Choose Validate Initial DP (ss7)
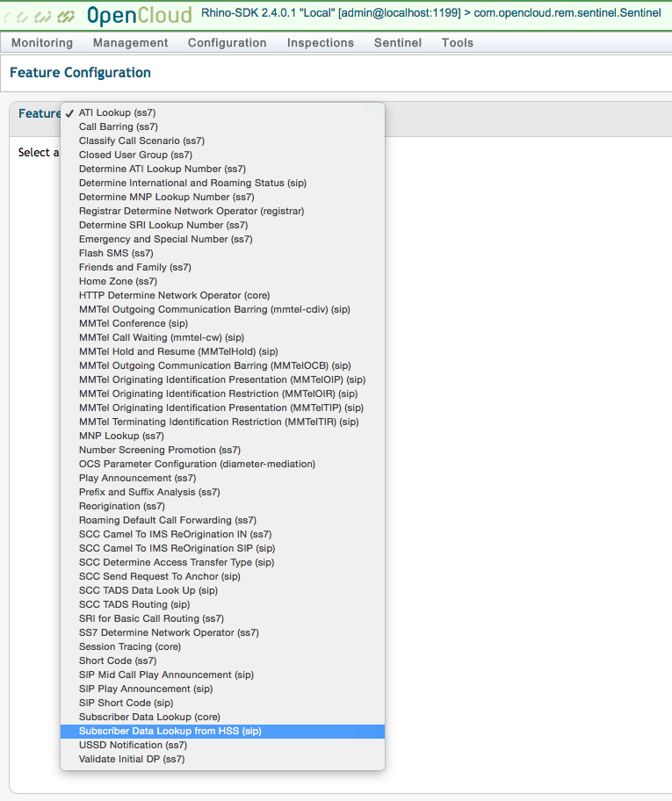 click(132, 759)
